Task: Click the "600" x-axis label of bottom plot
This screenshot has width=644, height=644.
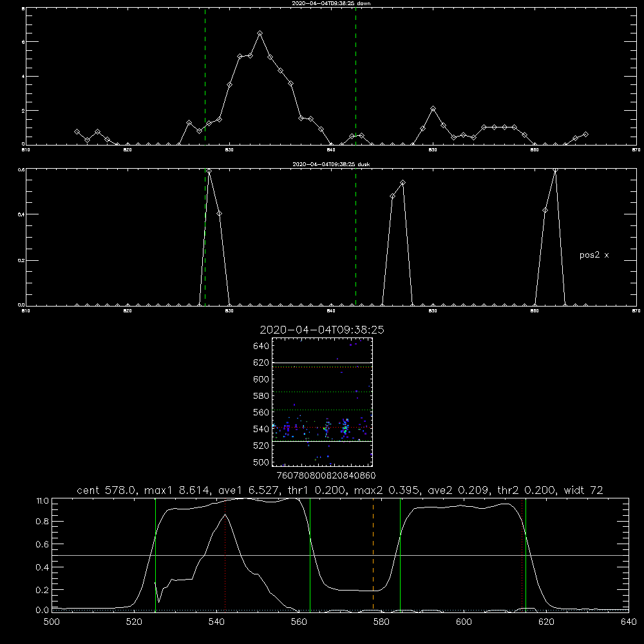Action: [464, 622]
